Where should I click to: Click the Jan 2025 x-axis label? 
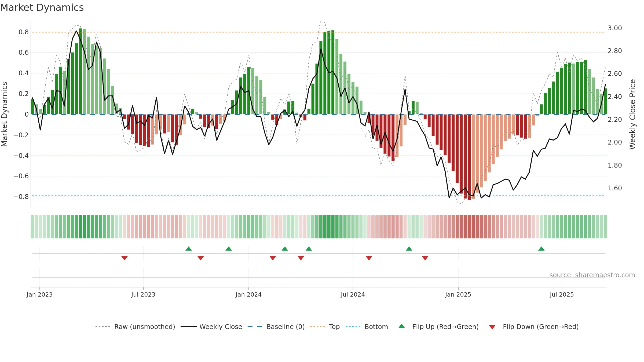click(458, 294)
